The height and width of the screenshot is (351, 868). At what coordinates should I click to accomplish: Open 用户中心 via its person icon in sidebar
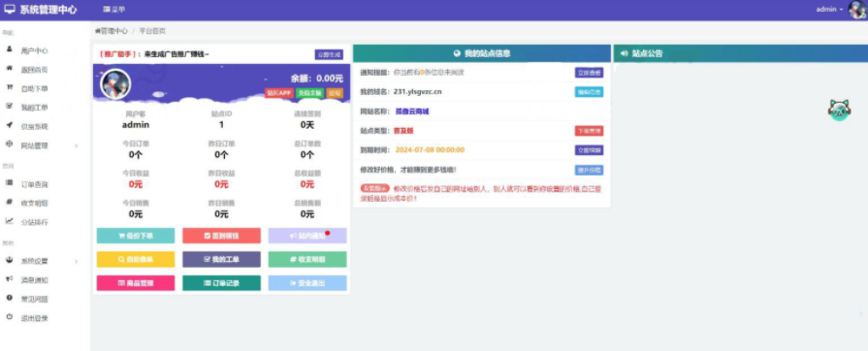(10, 49)
